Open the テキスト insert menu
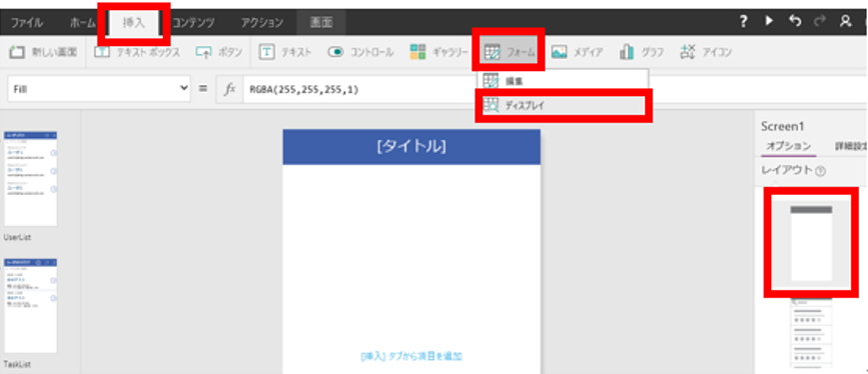The width and height of the screenshot is (868, 374). click(x=286, y=53)
